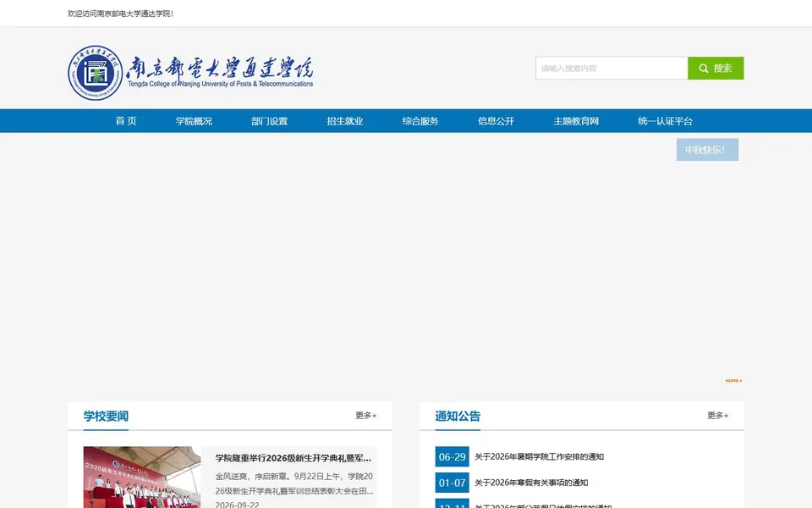Open the 招生就业 navigation menu

(x=345, y=121)
